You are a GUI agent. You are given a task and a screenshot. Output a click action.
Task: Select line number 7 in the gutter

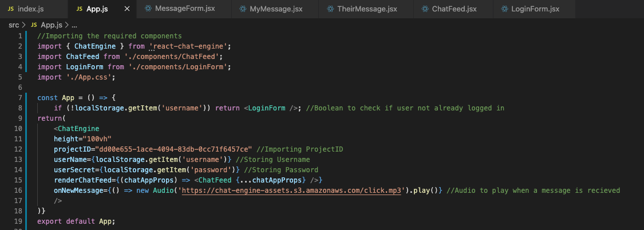(x=19, y=98)
